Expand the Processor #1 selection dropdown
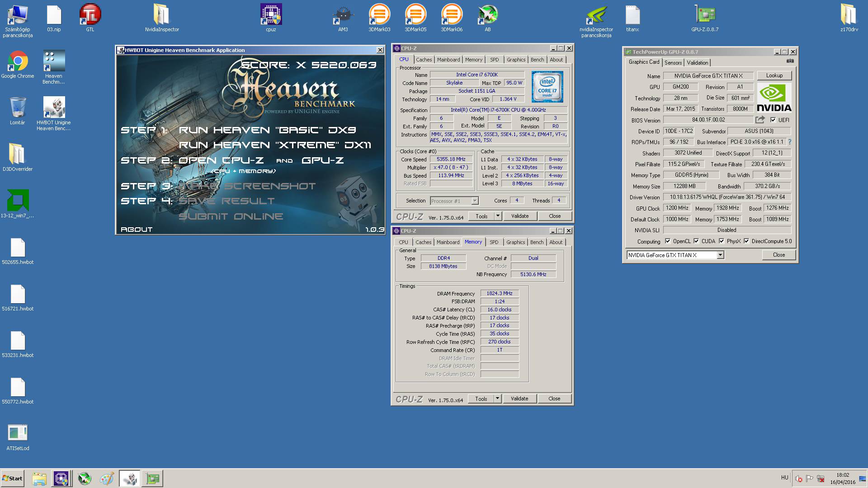Viewport: 868px width, 488px height. (x=475, y=201)
